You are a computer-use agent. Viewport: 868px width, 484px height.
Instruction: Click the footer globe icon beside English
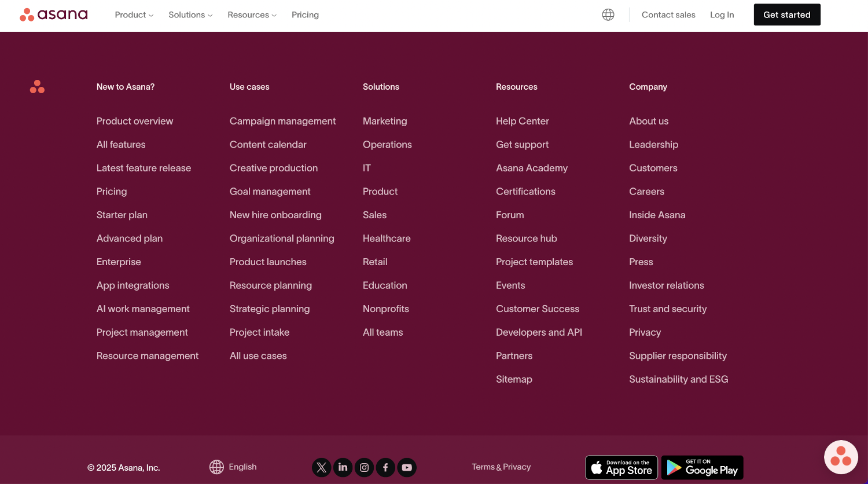click(x=216, y=467)
